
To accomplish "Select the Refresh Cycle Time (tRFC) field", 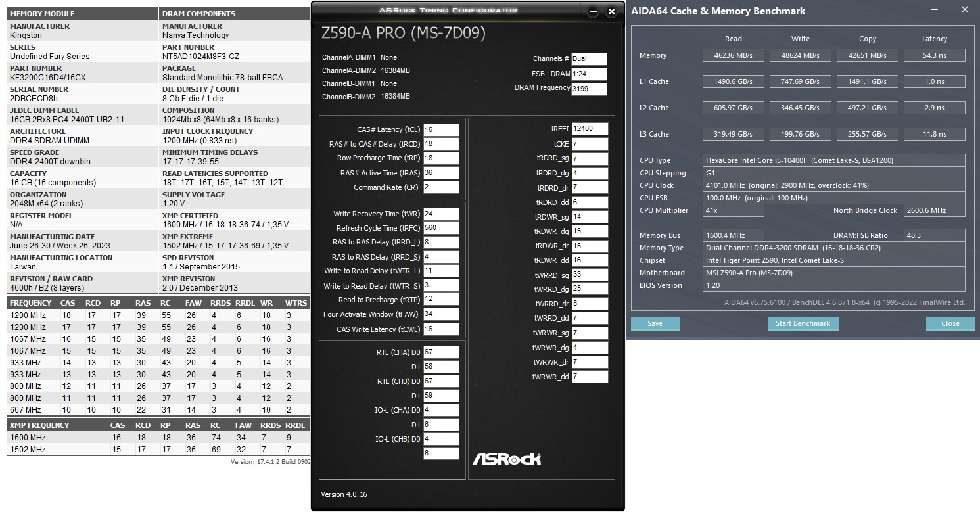I will point(441,228).
